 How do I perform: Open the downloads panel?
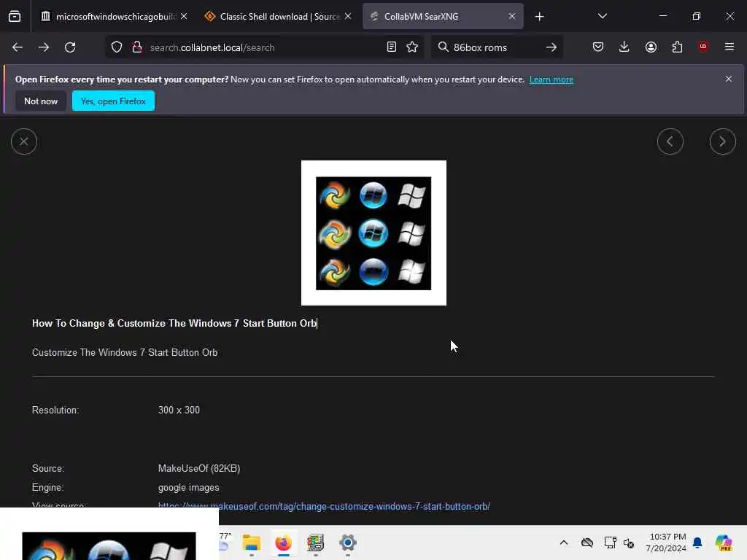pos(624,47)
